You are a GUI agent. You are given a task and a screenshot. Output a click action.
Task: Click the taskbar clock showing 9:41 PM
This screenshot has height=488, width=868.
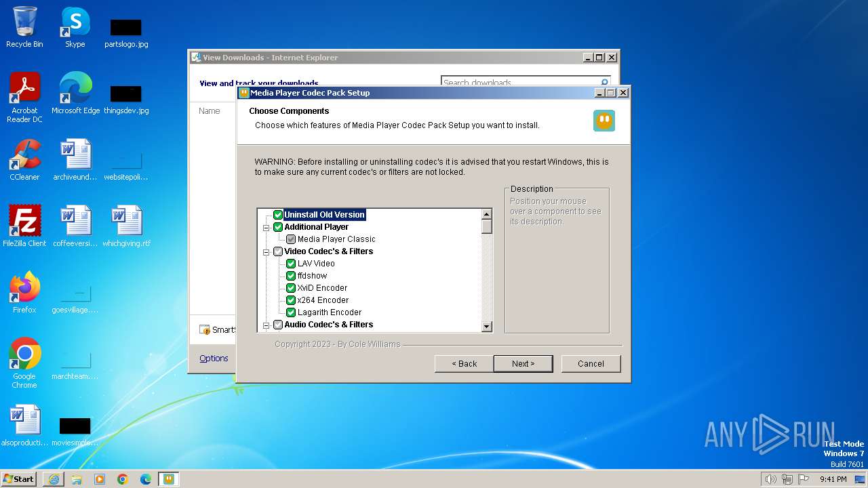833,479
